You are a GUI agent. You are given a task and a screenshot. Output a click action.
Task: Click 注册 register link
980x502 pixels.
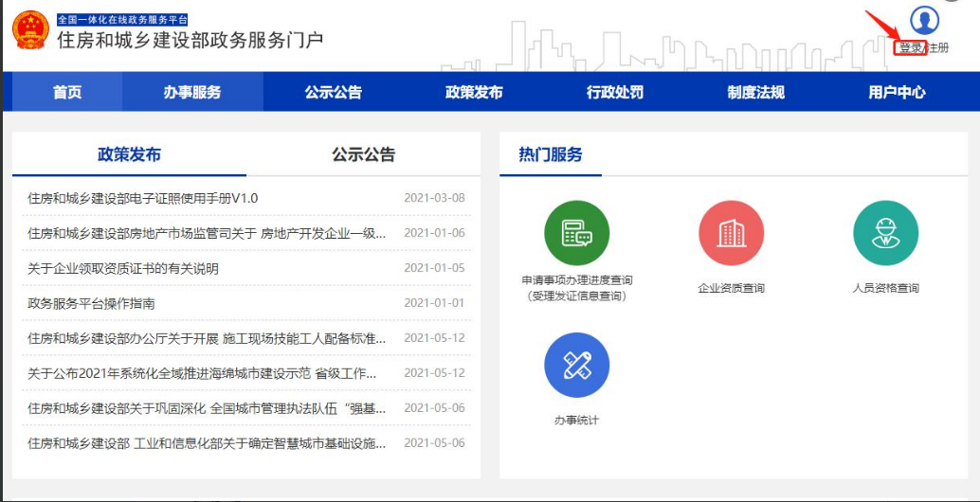pos(936,47)
